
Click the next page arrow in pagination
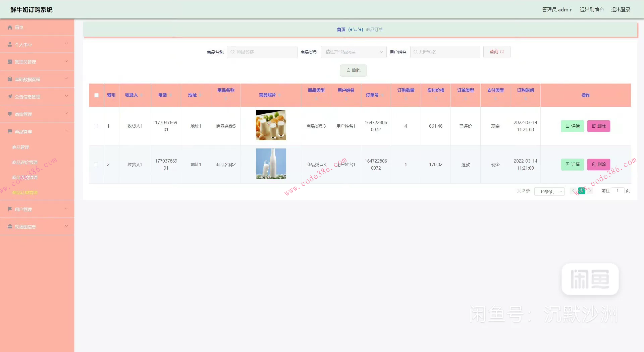[590, 191]
